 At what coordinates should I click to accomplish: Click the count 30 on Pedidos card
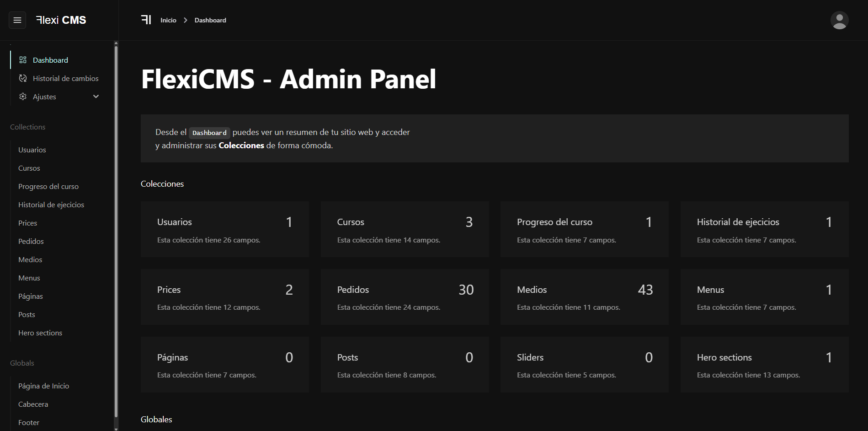(x=466, y=290)
